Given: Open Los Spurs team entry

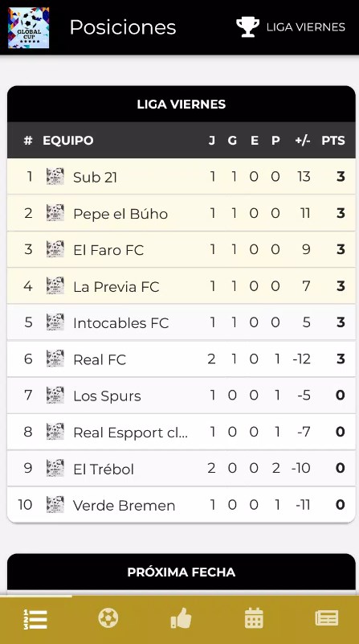Looking at the screenshot, I should 182,396.
